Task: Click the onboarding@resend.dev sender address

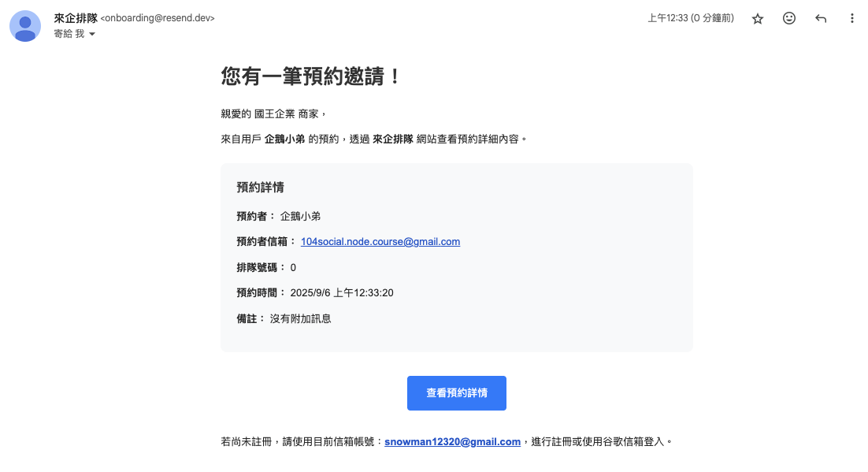Action: (158, 18)
